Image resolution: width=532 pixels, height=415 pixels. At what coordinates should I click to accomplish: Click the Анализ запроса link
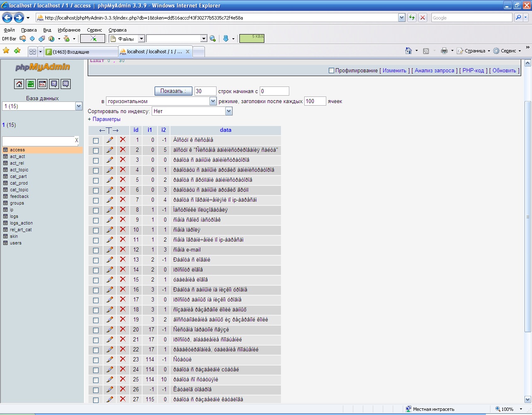[434, 71]
